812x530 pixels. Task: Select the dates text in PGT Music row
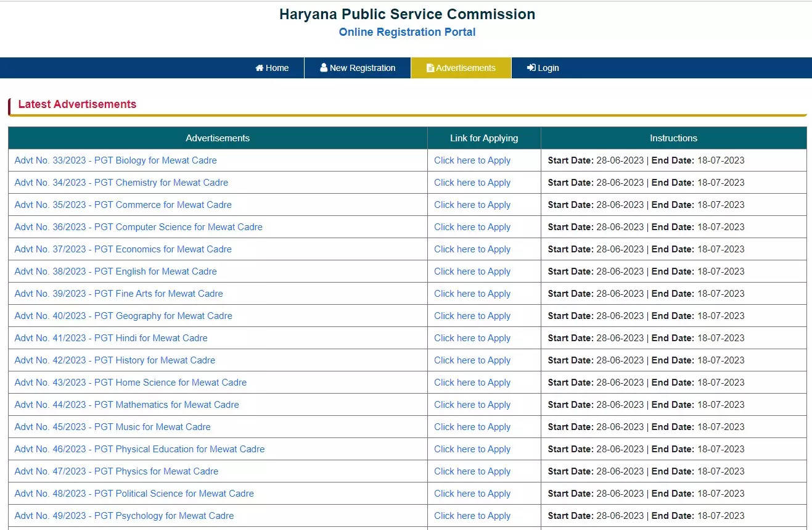click(646, 427)
